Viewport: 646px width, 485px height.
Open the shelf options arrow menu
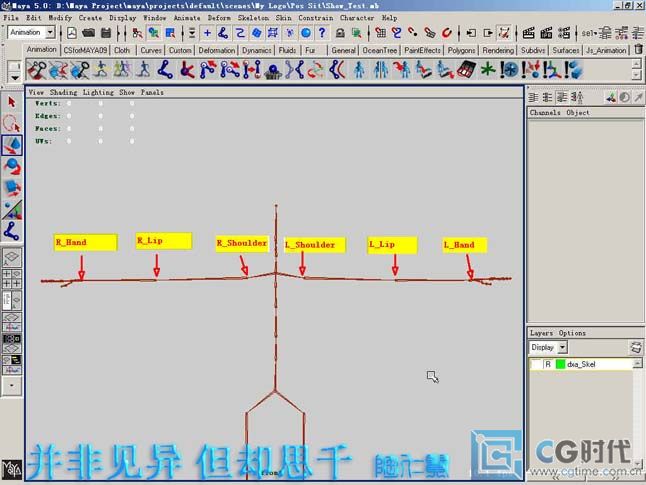(x=15, y=77)
